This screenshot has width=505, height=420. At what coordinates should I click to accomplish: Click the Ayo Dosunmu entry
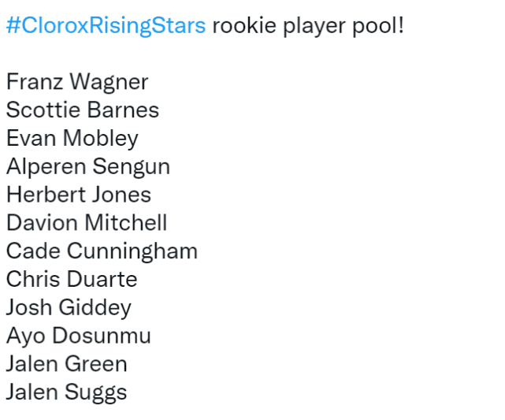[79, 336]
